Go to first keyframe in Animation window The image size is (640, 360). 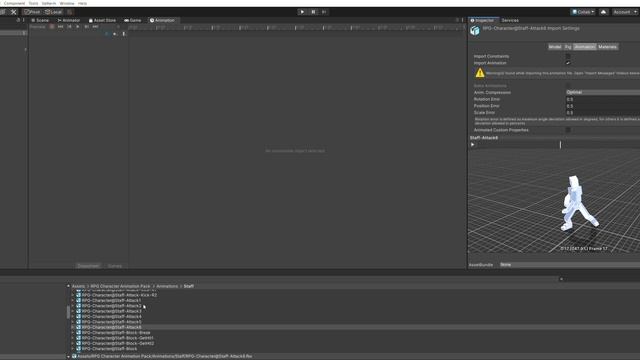60,27
